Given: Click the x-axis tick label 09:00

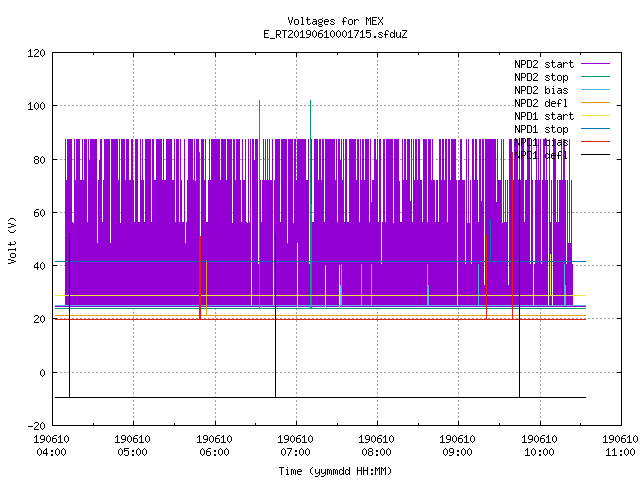Looking at the screenshot, I should point(457,452).
